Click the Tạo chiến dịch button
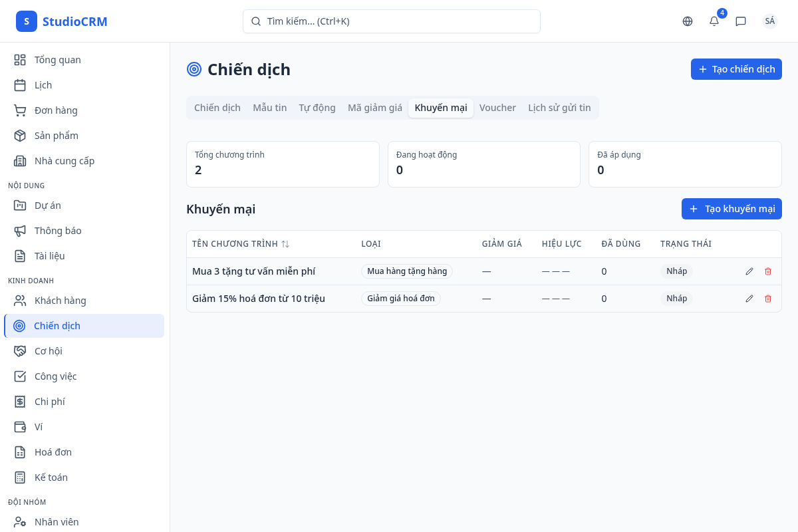 (x=736, y=69)
